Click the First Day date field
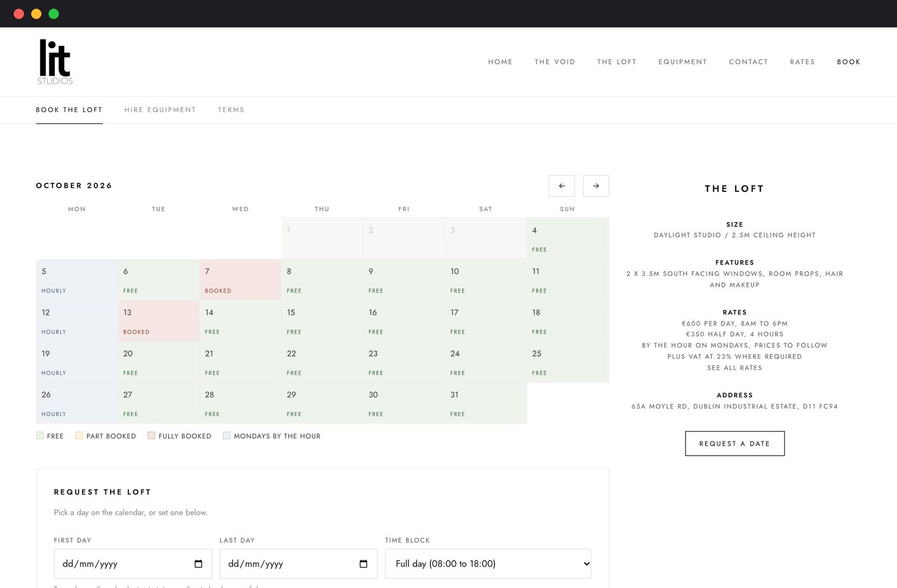This screenshot has height=588, width=897. pos(133,564)
